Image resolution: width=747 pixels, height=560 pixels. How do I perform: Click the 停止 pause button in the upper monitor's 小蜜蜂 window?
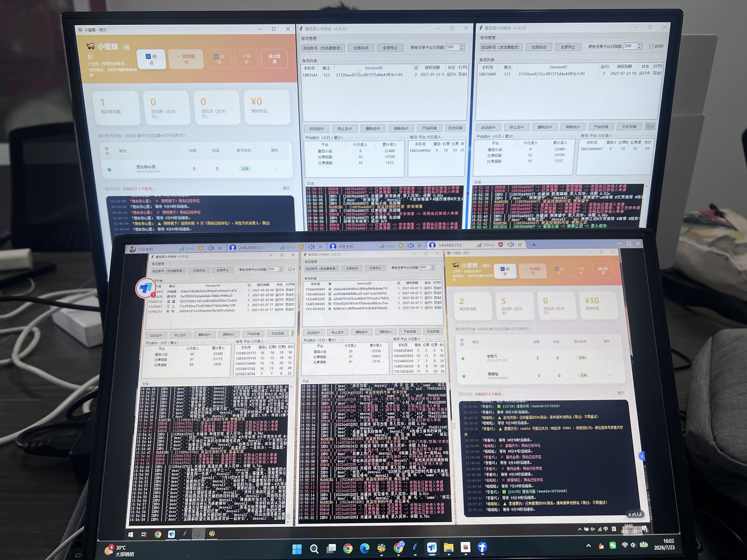pos(151,59)
